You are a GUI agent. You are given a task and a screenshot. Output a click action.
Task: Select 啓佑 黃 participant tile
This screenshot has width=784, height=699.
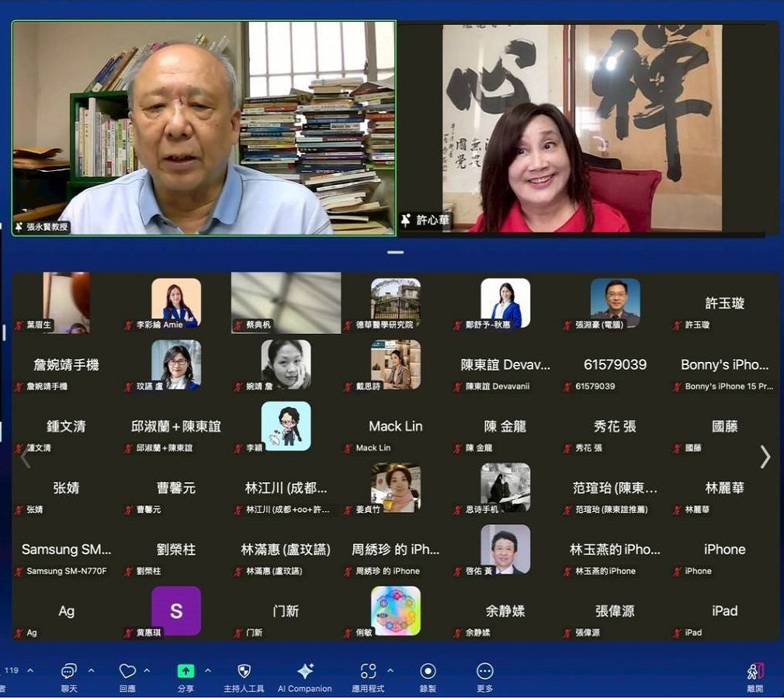click(505, 549)
